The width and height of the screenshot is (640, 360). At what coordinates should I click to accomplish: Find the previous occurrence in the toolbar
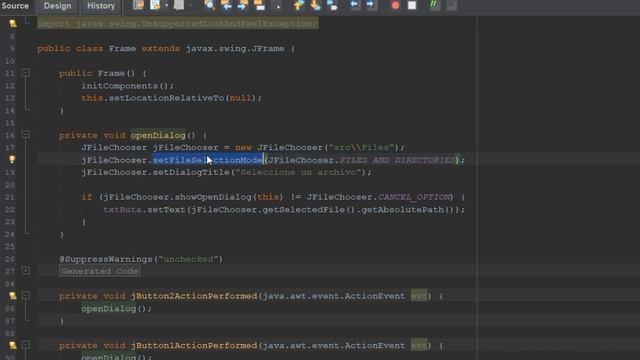click(x=226, y=5)
